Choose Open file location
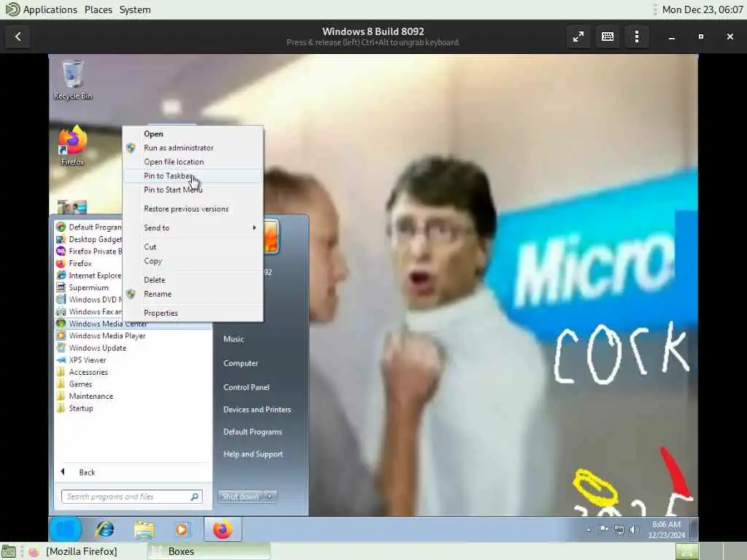The height and width of the screenshot is (560, 747). point(193,162)
